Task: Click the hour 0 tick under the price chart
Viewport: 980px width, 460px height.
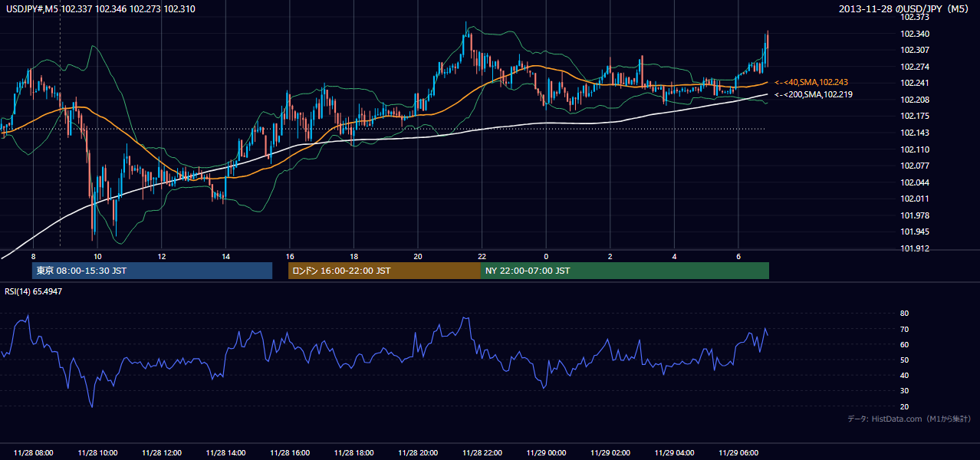Action: coord(546,256)
